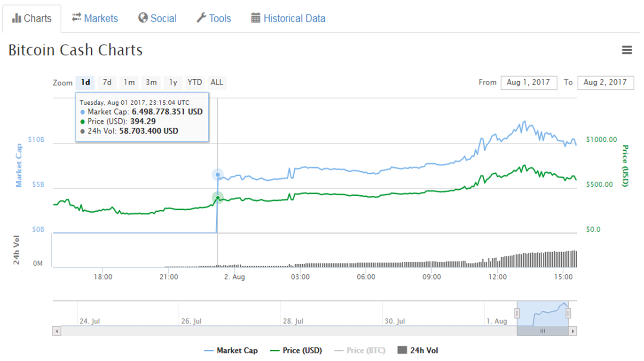
Task: Open the Tools tab
Action: 213,18
